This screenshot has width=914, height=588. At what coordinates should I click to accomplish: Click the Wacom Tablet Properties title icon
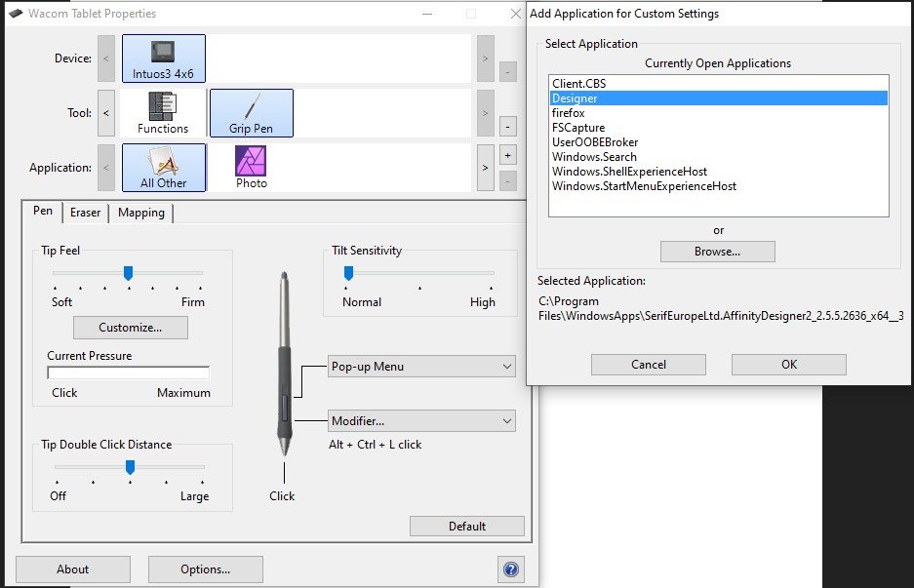click(16, 14)
